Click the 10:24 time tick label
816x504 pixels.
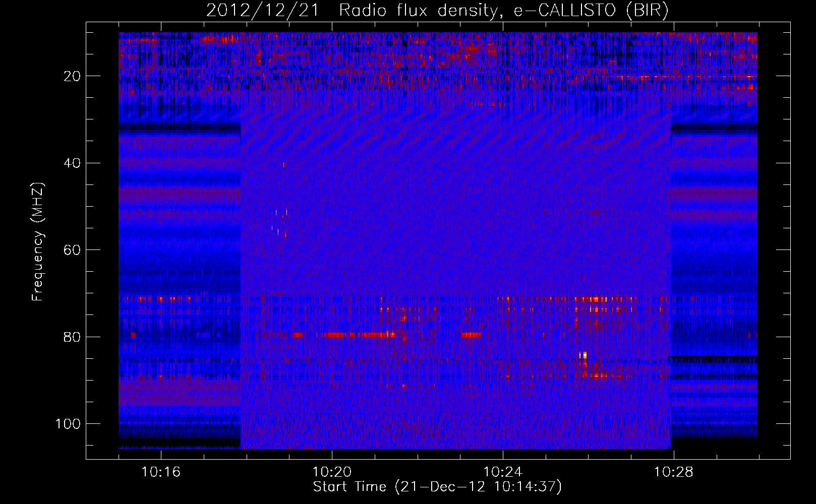(503, 472)
